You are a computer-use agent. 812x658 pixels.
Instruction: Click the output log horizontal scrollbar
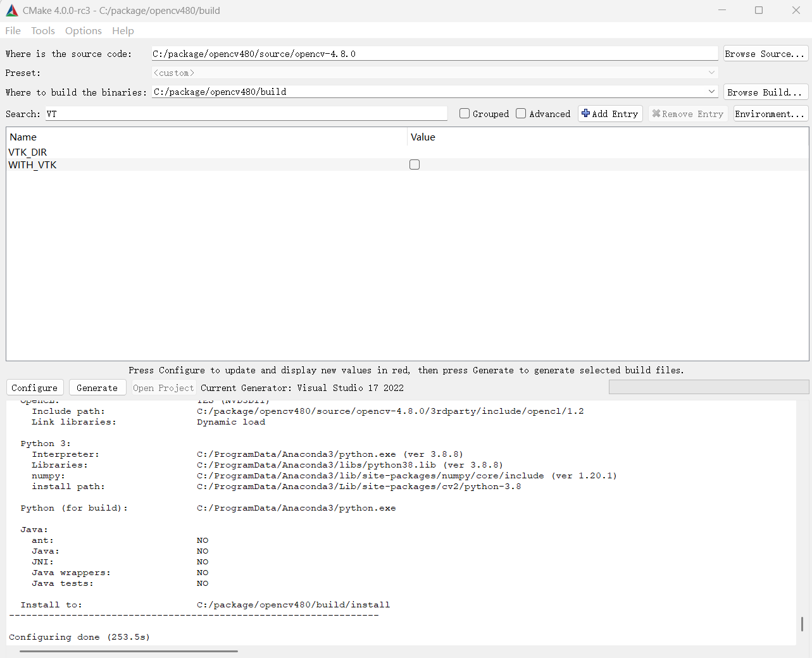(128, 650)
